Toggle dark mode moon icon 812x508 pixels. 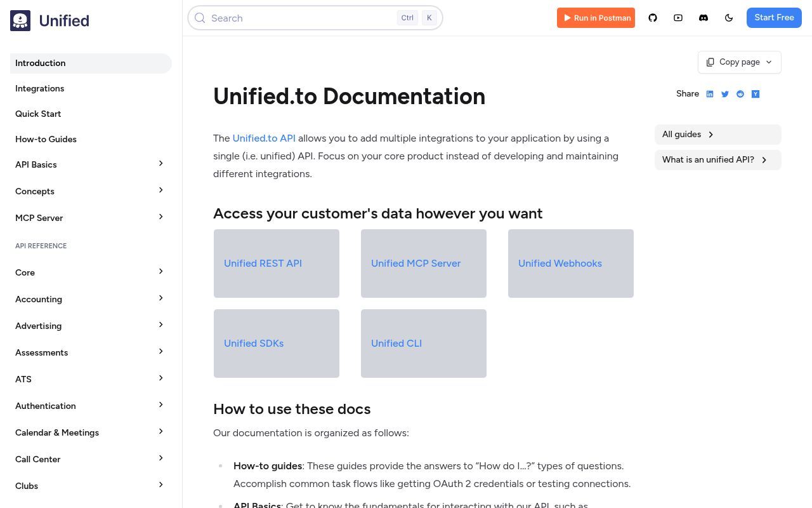tap(729, 18)
